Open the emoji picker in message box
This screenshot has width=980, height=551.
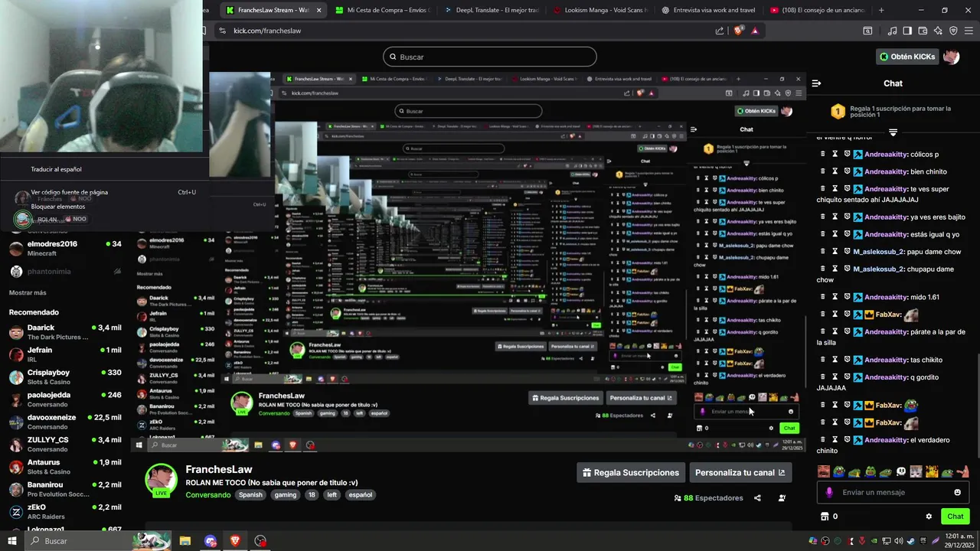[x=957, y=492]
